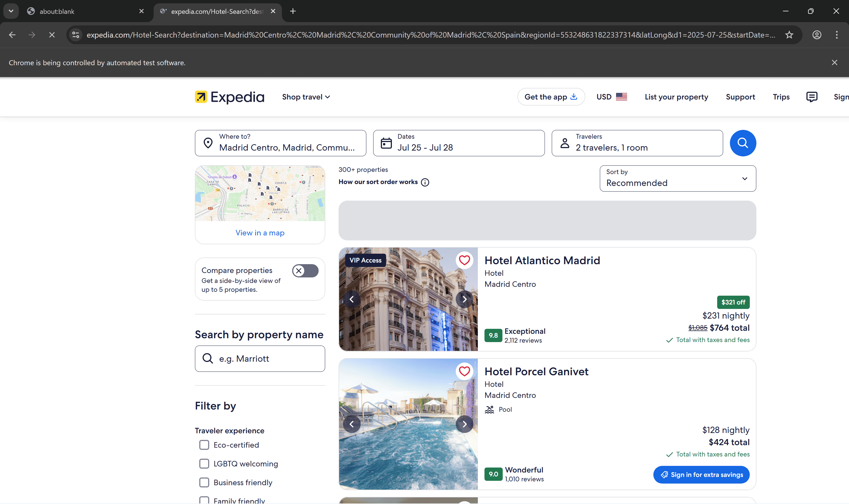Click the blue search magnifier button
The height and width of the screenshot is (504, 849).
(743, 143)
